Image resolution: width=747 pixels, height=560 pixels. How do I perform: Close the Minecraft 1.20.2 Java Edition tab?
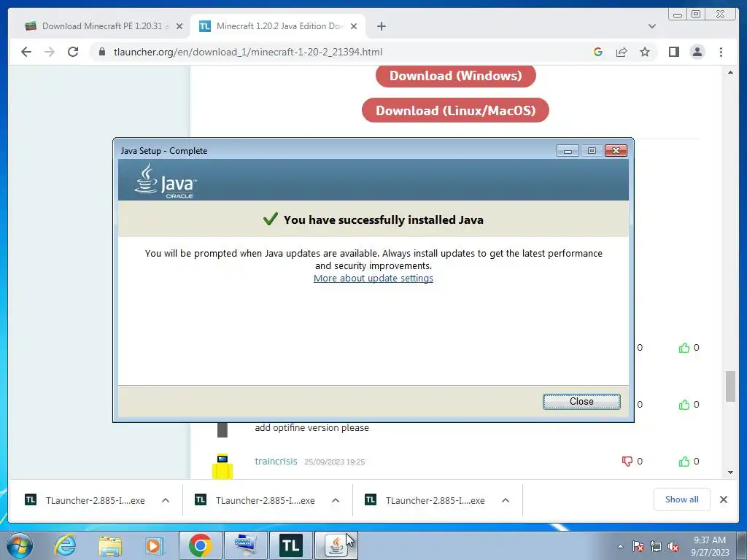[354, 26]
